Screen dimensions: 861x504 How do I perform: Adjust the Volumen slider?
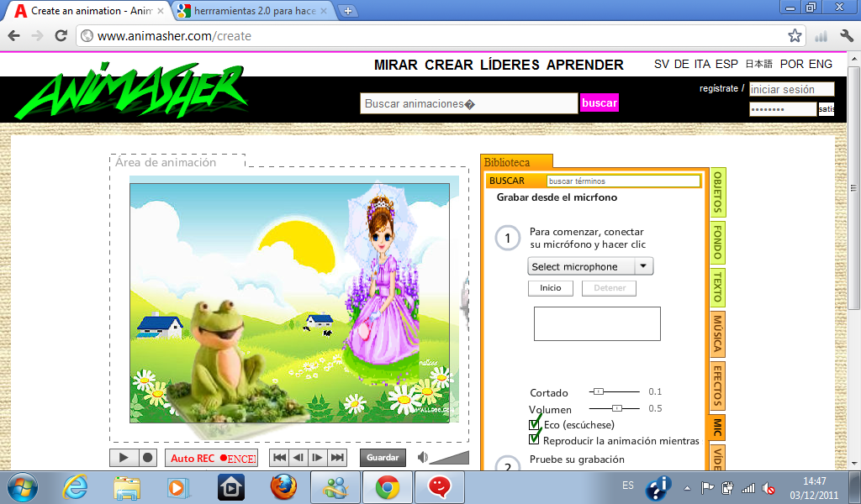pos(619,407)
